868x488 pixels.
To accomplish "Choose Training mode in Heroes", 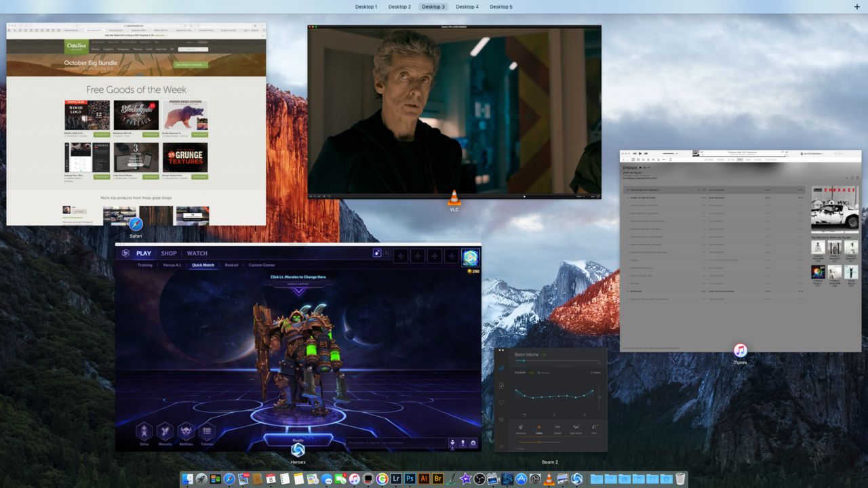I will (x=145, y=265).
